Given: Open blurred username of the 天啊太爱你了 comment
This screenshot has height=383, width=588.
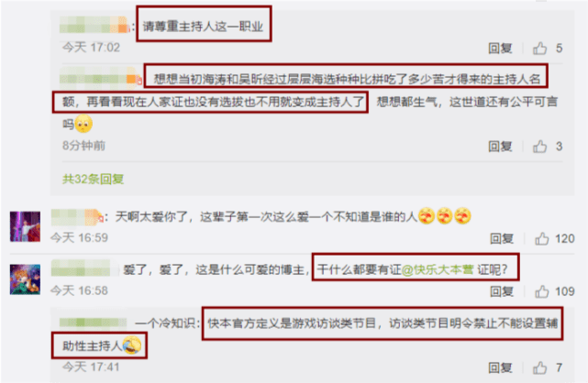Looking at the screenshot, I should (76, 217).
